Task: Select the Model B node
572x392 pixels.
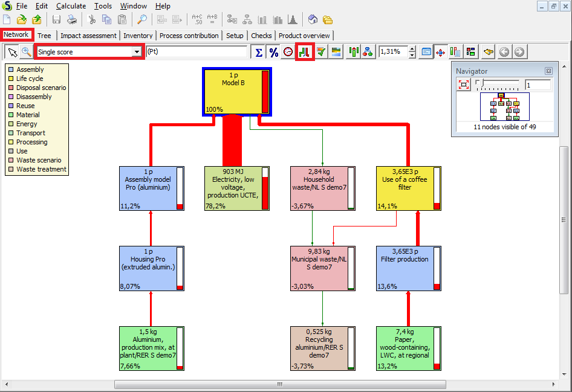Action: (x=233, y=91)
